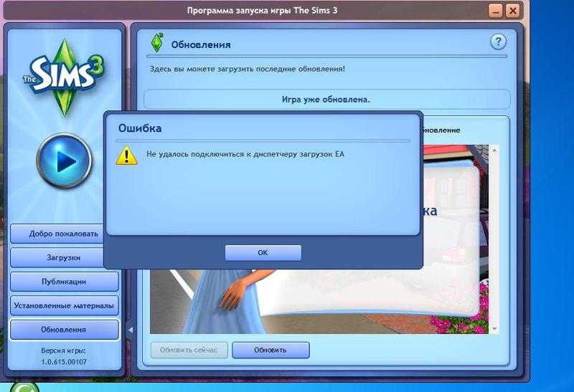Screen dimensions: 574x392
Task: Click the Обновить button
Action: pos(270,350)
